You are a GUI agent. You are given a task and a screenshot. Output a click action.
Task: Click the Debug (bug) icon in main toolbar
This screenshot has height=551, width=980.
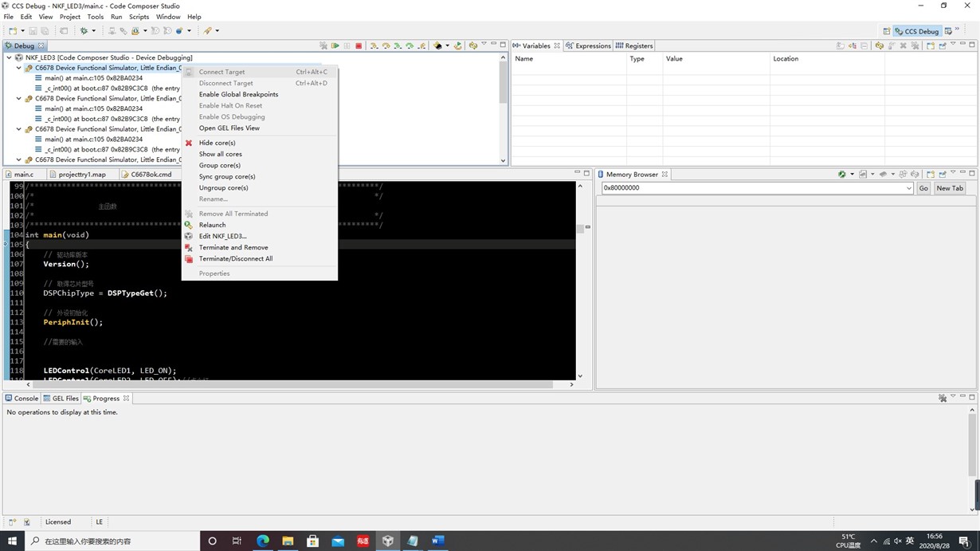(83, 30)
